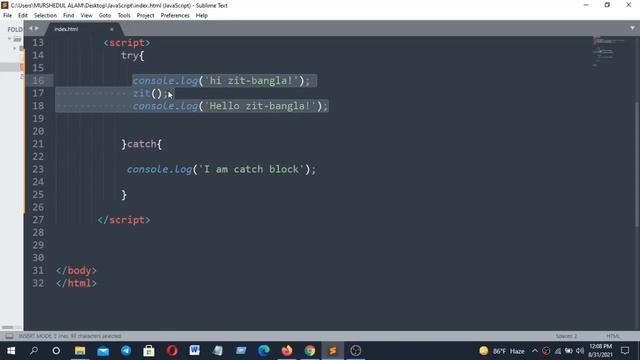Screen dimensions: 640x360
Task: Open network settings tray icon
Action: pyautogui.click(x=558, y=351)
